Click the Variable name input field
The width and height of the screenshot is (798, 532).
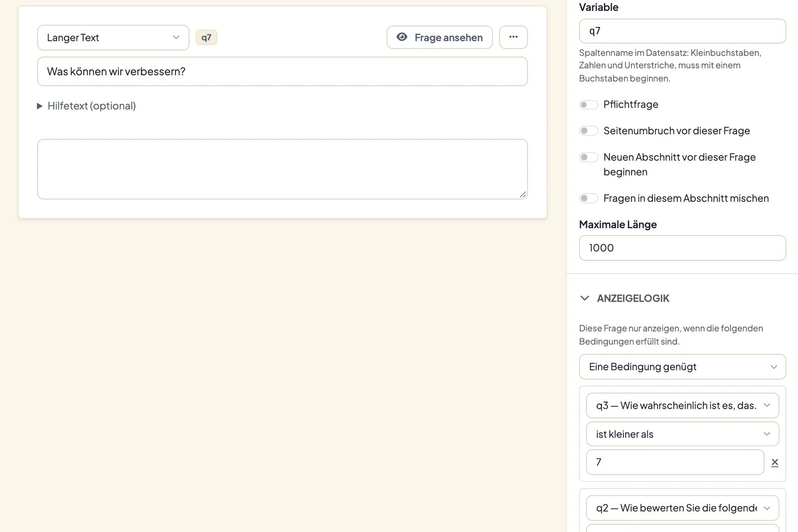(x=682, y=31)
